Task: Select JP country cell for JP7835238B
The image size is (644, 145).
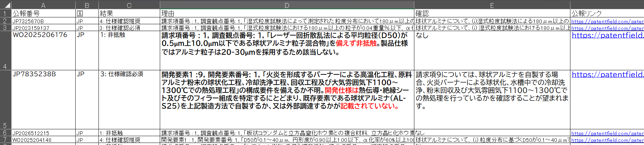Action: 87,100
